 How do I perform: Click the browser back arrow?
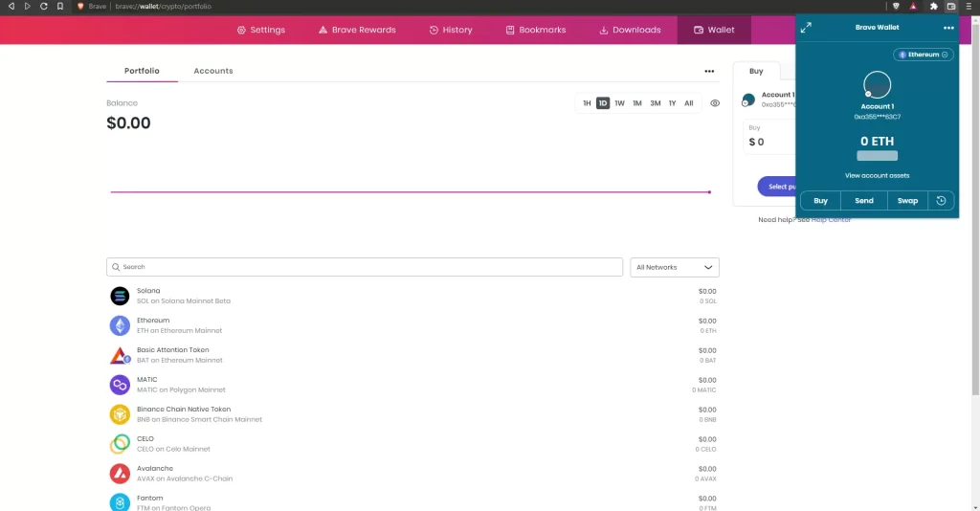11,7
